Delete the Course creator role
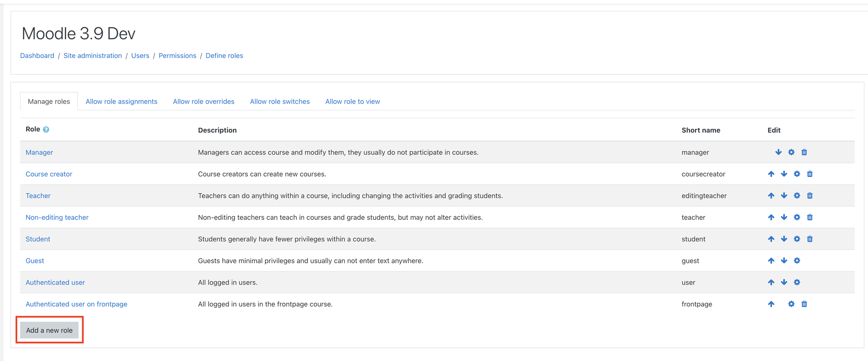This screenshot has height=361, width=868. [x=810, y=174]
